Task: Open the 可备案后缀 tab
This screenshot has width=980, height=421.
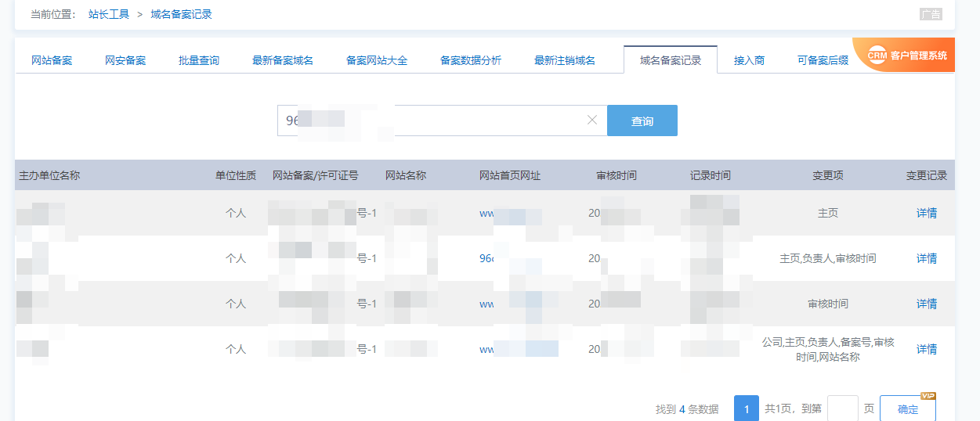Action: pos(823,60)
